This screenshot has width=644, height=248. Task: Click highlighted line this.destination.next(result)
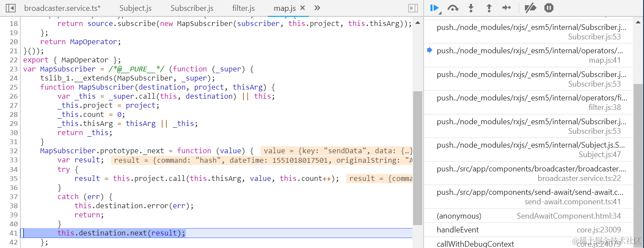click(121, 233)
